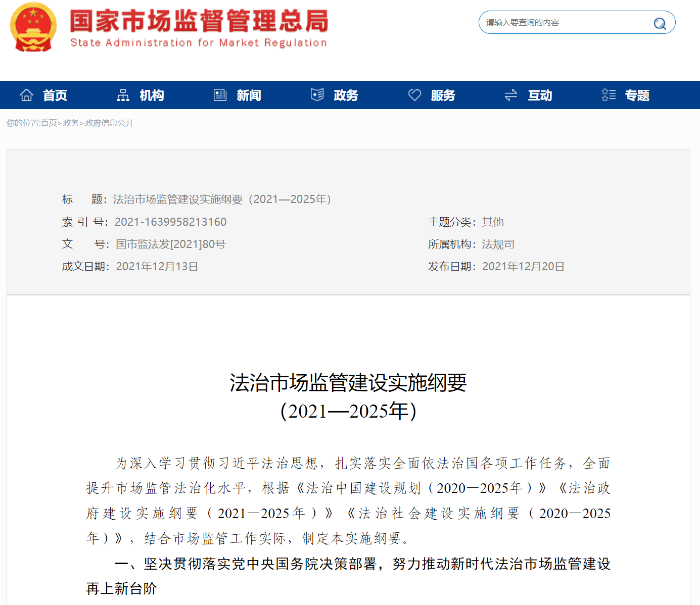The height and width of the screenshot is (605, 700).
Task: Click the heart icon beside 服务
Action: click(414, 95)
